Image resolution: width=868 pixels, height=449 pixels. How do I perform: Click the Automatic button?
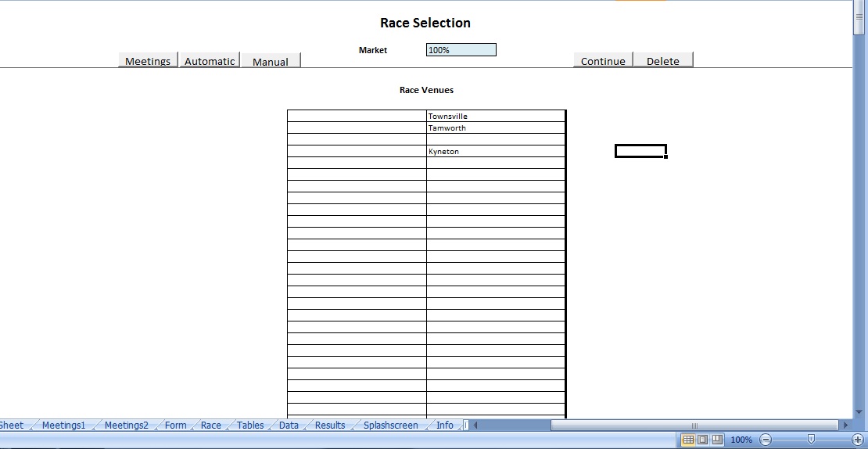210,61
